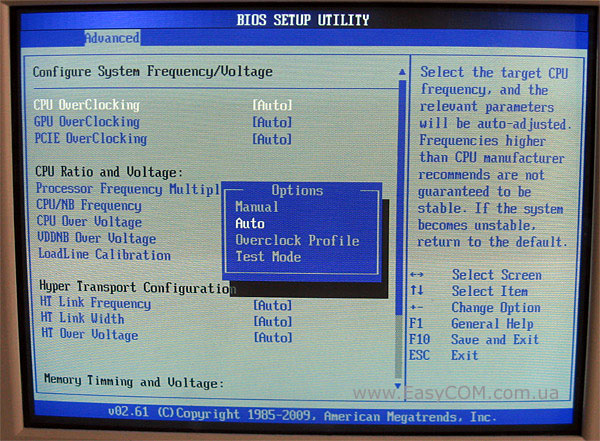Click CPU Ratio and Voltage heading
Image resolution: width=600 pixels, height=441 pixels.
click(x=109, y=172)
